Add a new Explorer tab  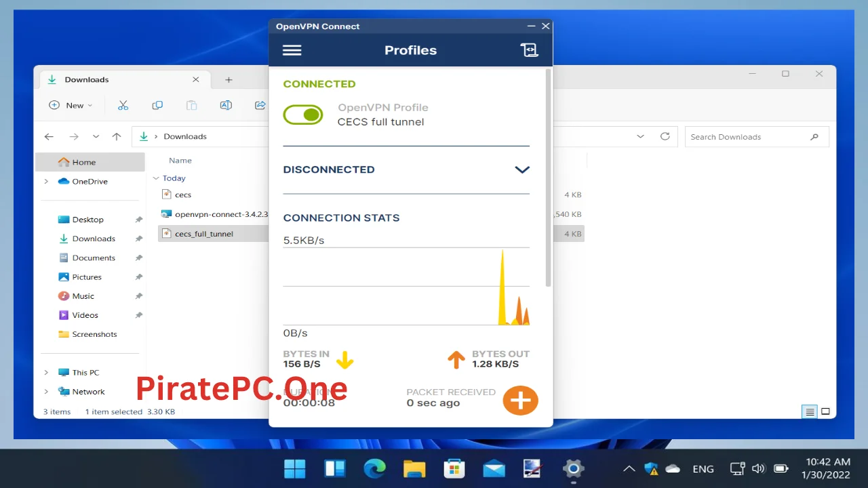pos(229,79)
